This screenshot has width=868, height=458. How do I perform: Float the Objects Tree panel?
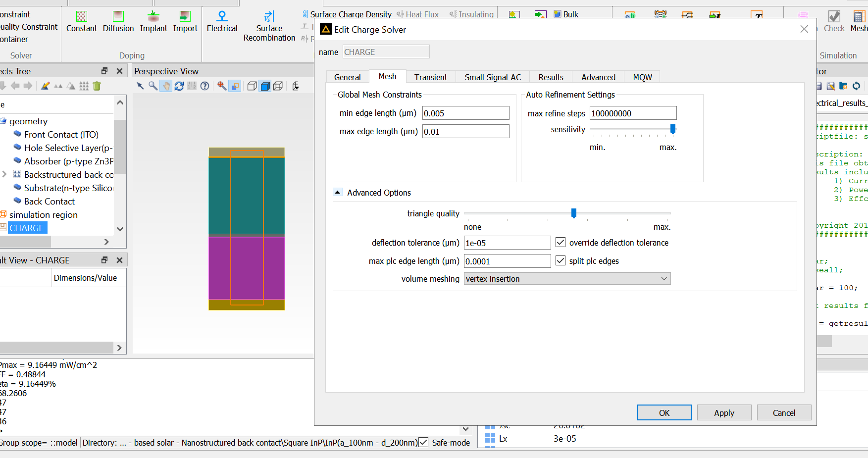pos(104,71)
